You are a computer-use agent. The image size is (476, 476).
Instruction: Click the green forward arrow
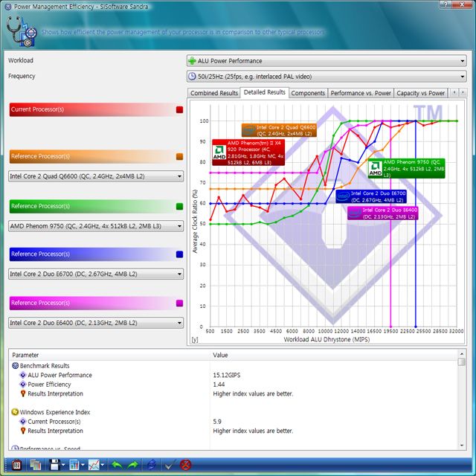tap(132, 465)
